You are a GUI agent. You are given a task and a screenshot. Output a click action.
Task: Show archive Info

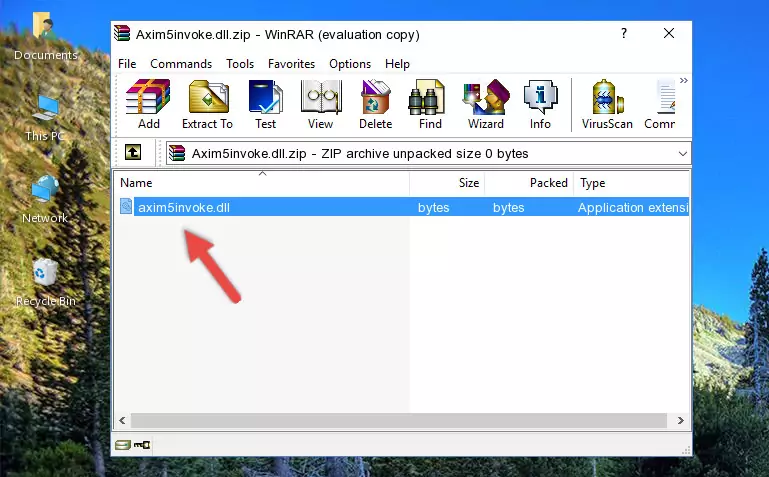point(540,104)
